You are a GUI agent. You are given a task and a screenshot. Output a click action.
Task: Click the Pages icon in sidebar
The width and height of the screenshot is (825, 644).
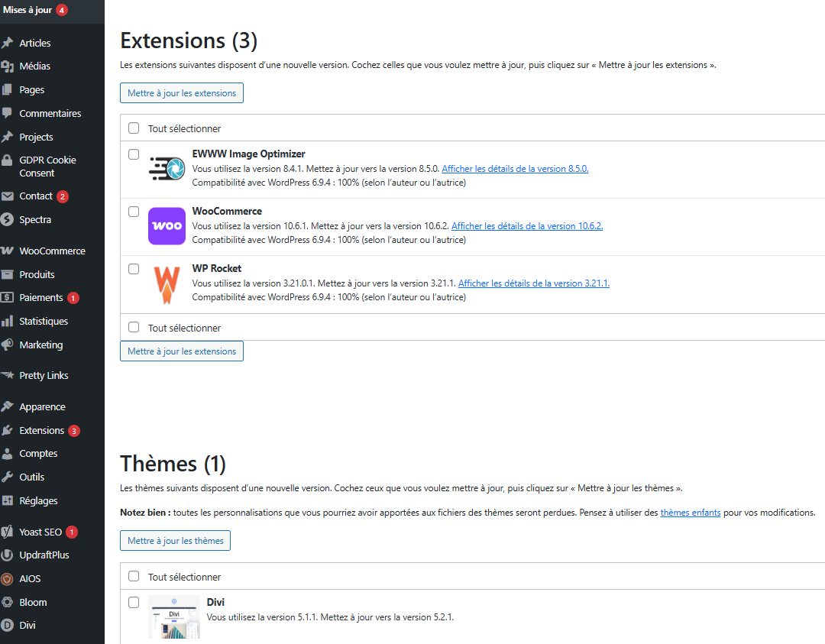pos(8,90)
